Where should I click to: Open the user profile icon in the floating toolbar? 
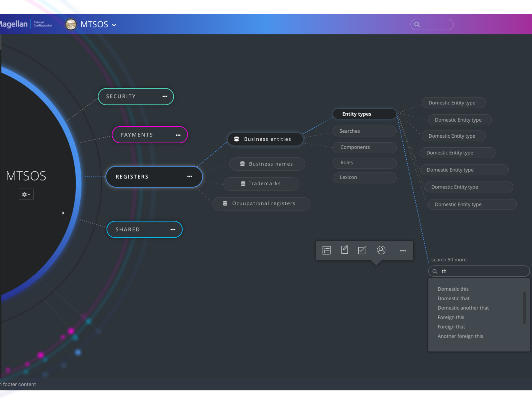click(x=381, y=250)
